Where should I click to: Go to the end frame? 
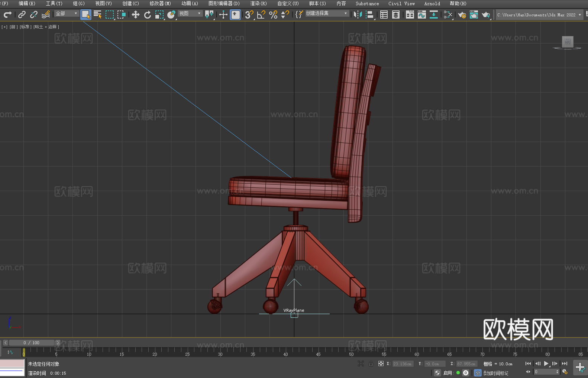[x=564, y=364]
